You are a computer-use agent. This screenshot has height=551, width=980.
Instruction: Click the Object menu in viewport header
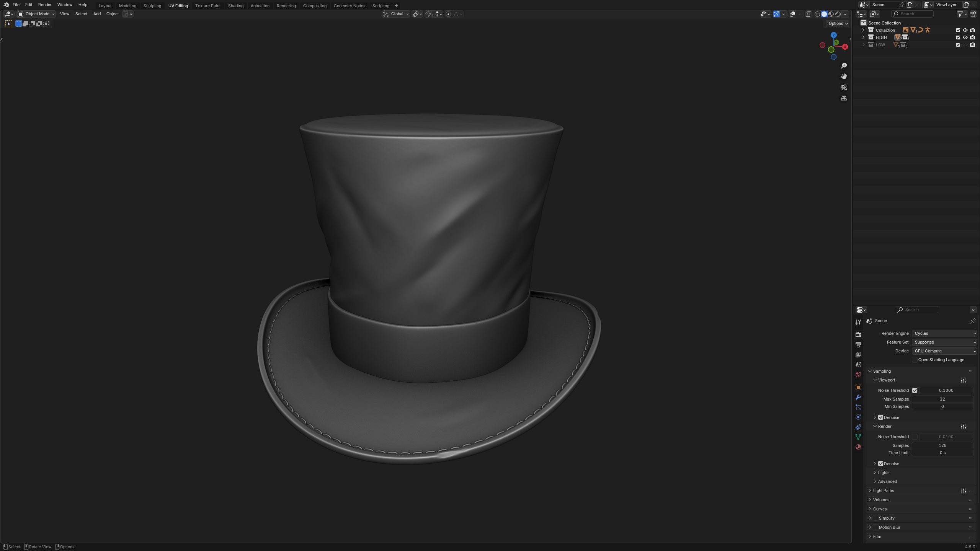112,14
